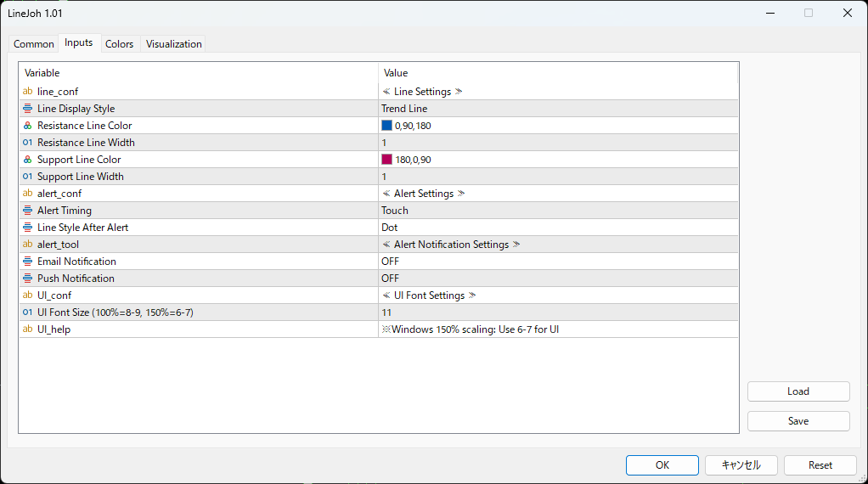Click the color icon beside Resistance Line Color
This screenshot has height=484, width=868.
pos(28,126)
